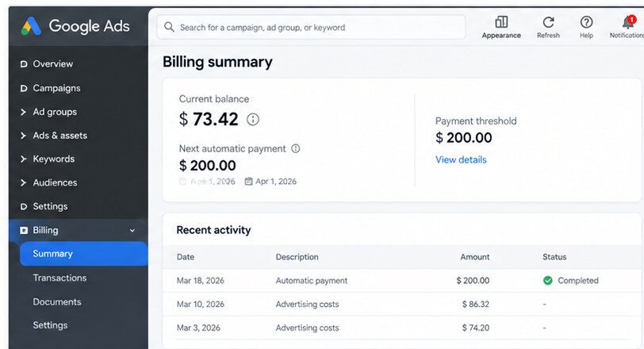Click the Google Ads title text
The image size is (644, 349).
(89, 26)
